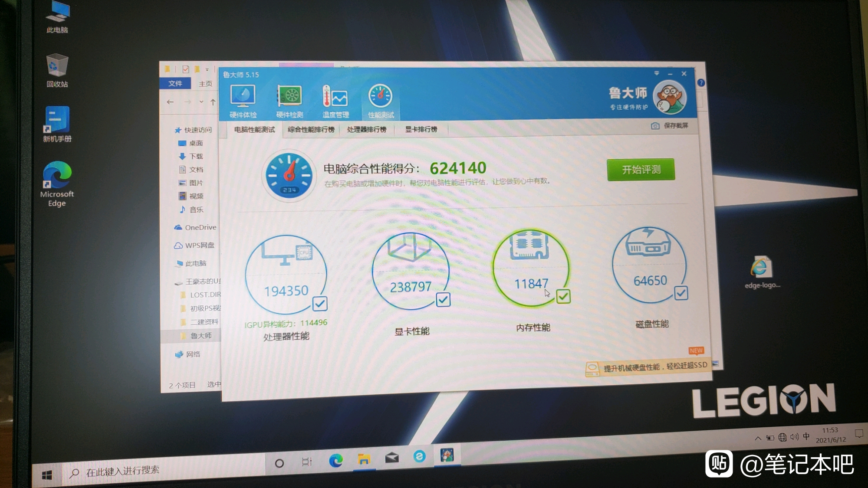Click the Windows Start button
Viewport: 868px width, 488px height.
click(47, 475)
